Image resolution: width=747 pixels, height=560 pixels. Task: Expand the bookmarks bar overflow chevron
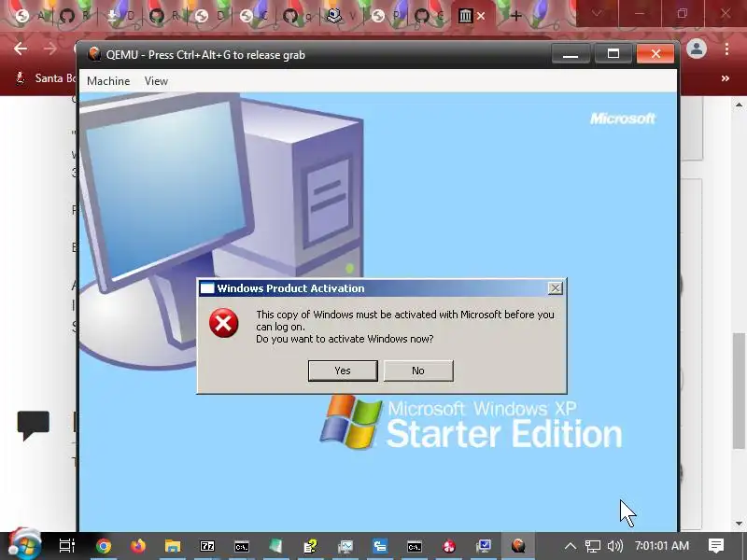pyautogui.click(x=726, y=78)
